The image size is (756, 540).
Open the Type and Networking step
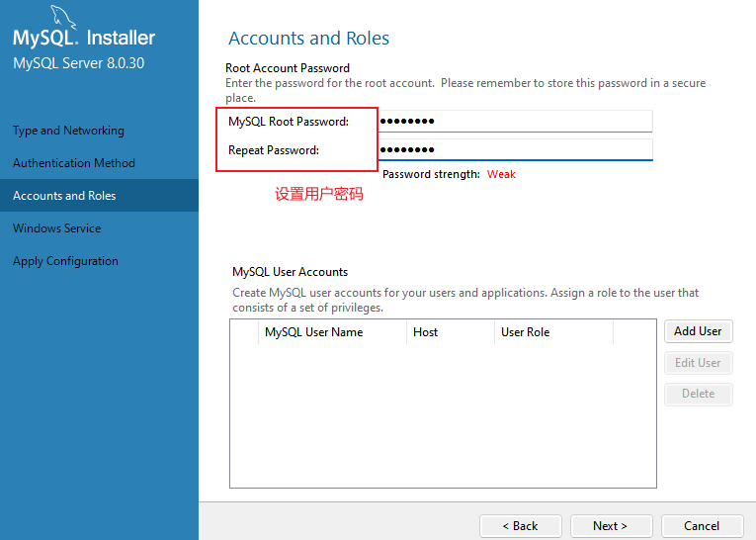(x=68, y=131)
